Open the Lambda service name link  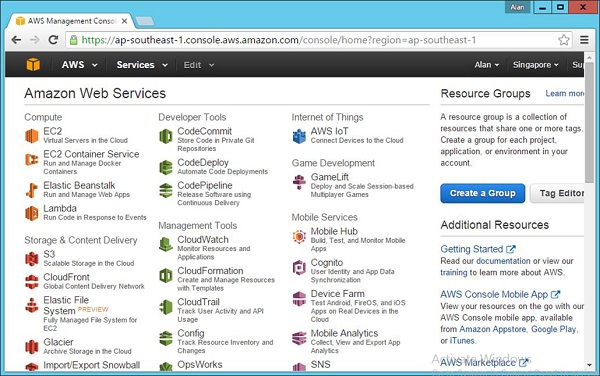pyautogui.click(x=60, y=208)
